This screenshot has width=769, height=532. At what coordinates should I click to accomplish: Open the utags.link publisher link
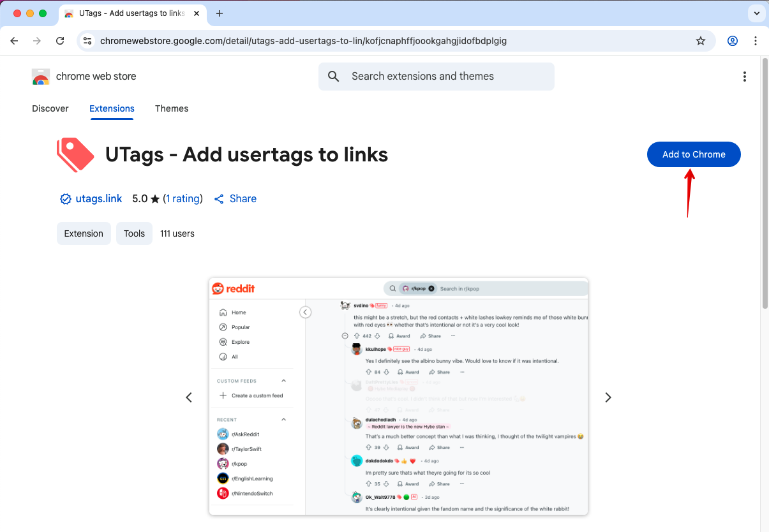tap(98, 198)
